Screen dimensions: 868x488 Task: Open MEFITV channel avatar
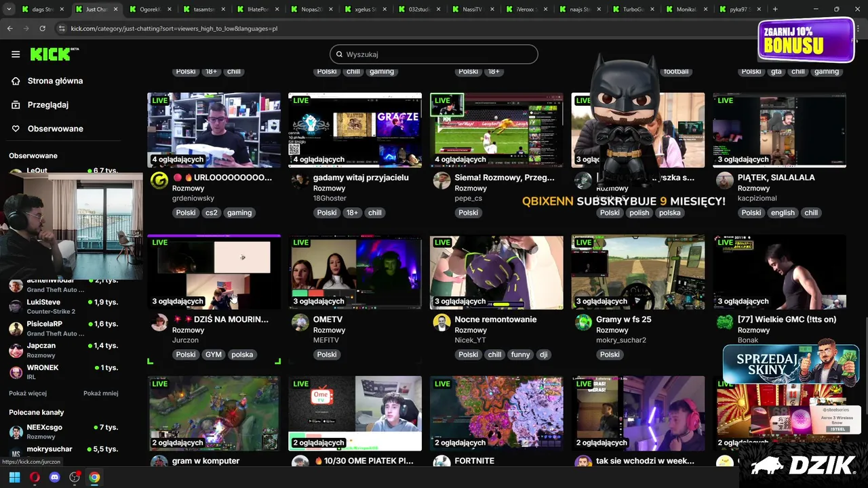tap(300, 322)
